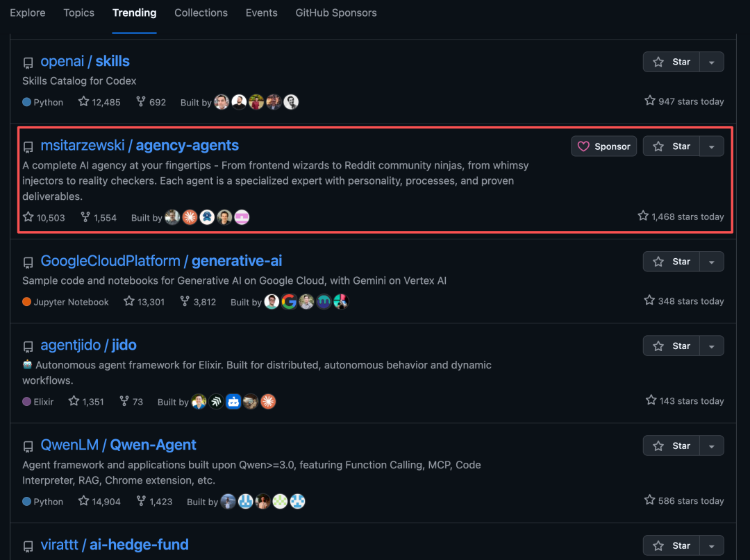View 1,351 stargazers of jido

pyautogui.click(x=86, y=401)
